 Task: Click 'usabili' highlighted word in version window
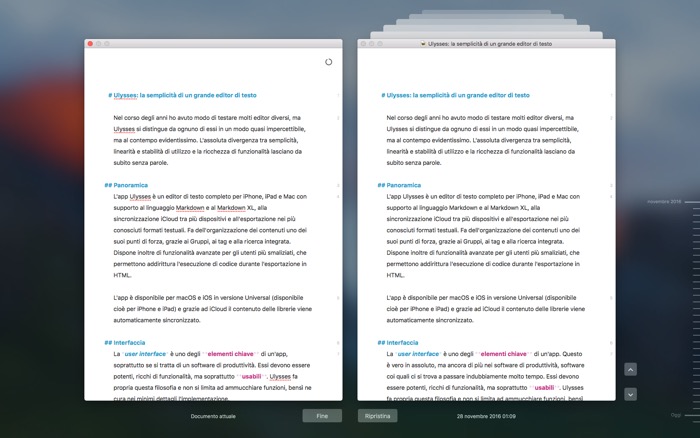click(544, 388)
